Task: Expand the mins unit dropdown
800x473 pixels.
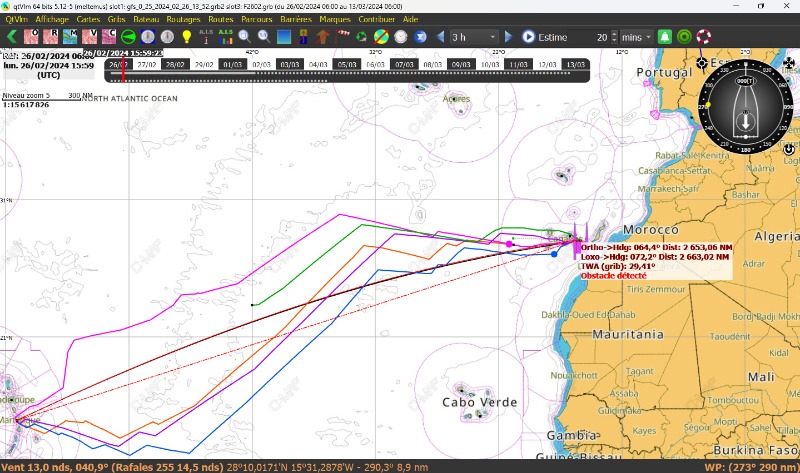Action: (635, 37)
